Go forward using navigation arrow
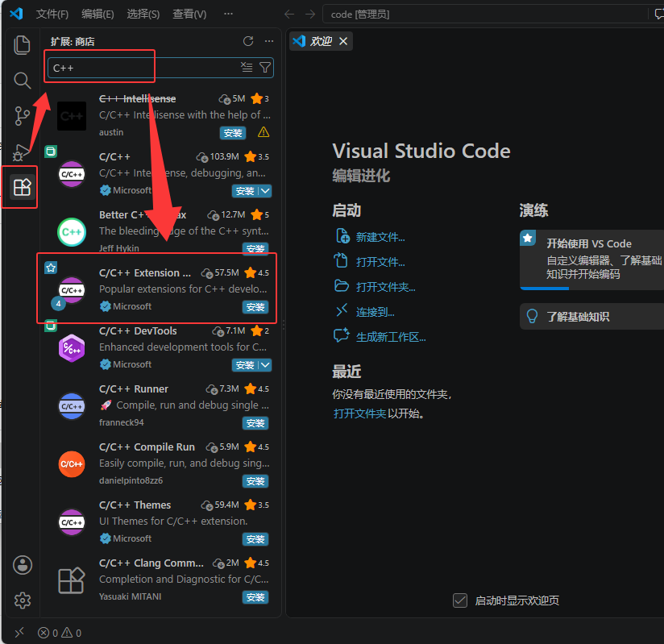 tap(310, 15)
